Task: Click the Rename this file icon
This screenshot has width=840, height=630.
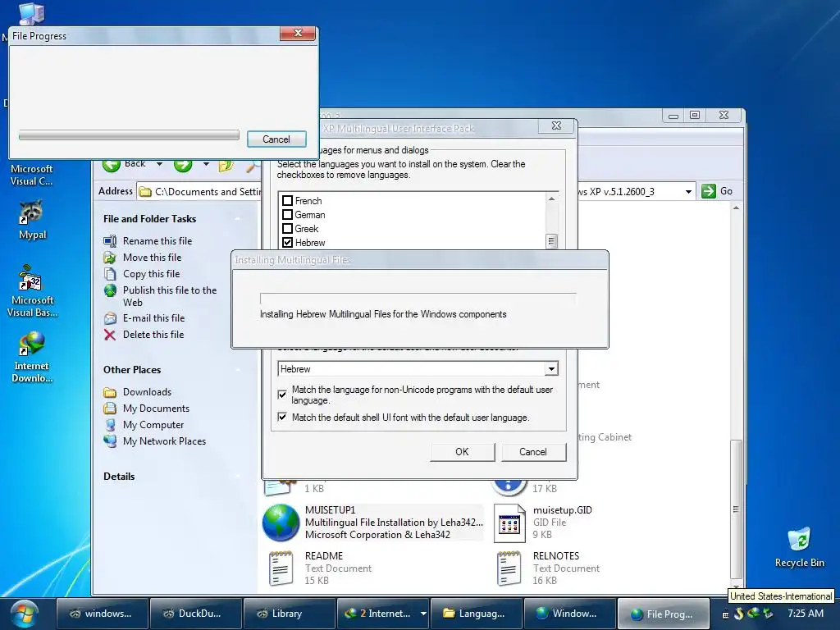Action: (110, 241)
